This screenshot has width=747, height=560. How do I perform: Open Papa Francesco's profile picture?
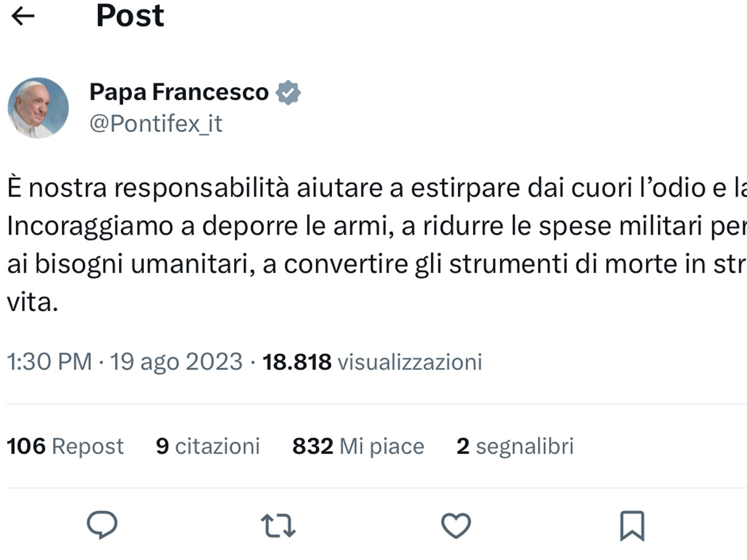click(38, 108)
